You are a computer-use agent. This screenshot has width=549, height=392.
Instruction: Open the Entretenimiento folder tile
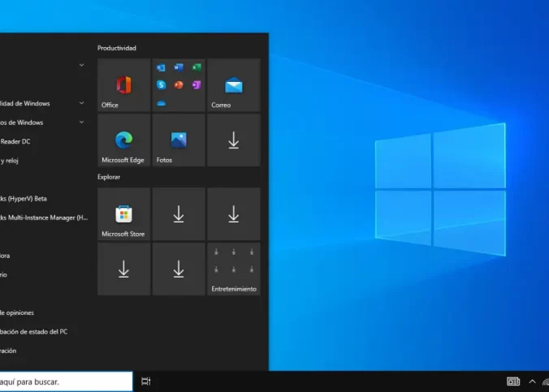tap(234, 269)
